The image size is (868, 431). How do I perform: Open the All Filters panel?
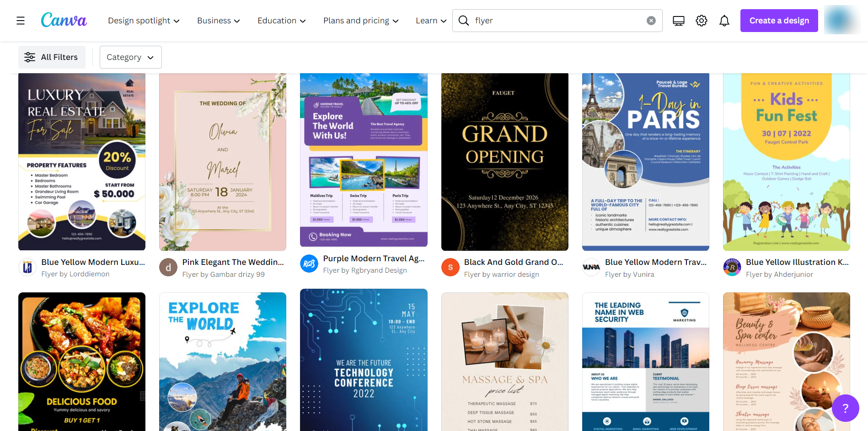point(52,57)
